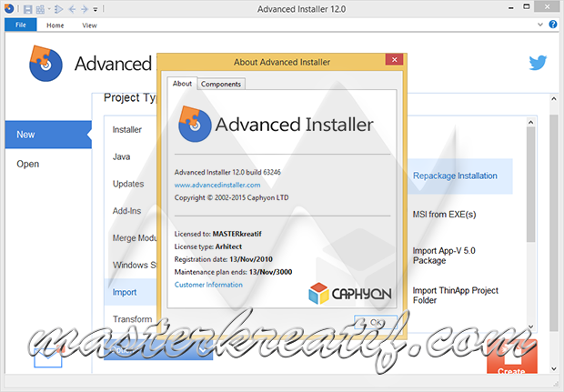Open the File menu
Viewport: 564px width, 392px height.
[21, 25]
